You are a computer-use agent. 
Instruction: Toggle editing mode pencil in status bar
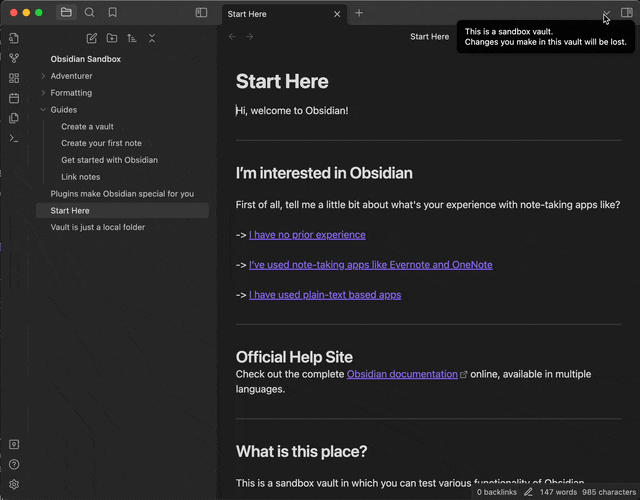click(529, 492)
